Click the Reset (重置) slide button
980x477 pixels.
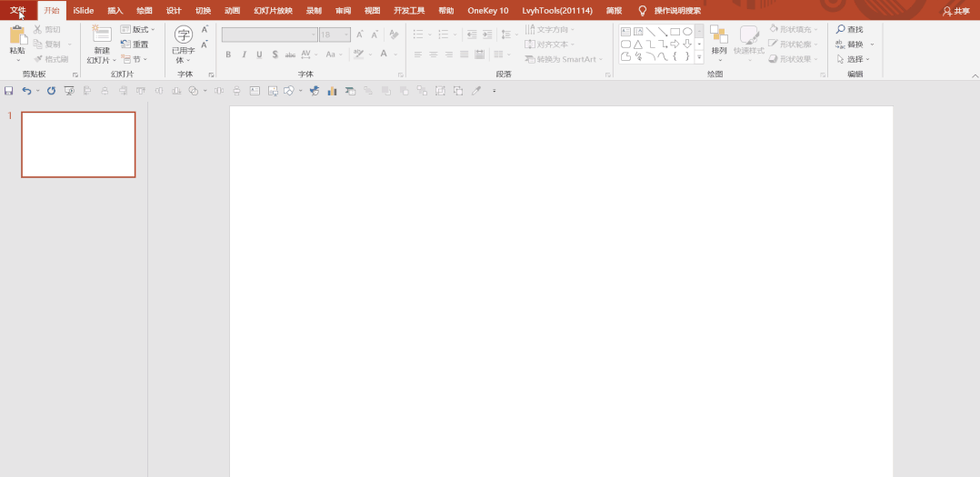135,45
